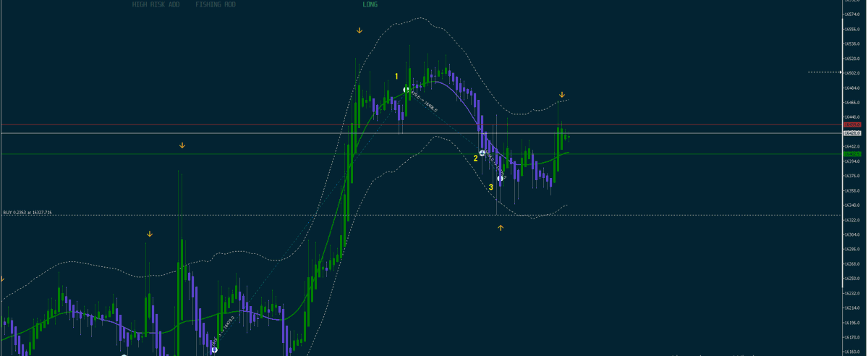Click the HIGH RISK ADD label
The width and height of the screenshot is (868, 356).
tap(156, 4)
